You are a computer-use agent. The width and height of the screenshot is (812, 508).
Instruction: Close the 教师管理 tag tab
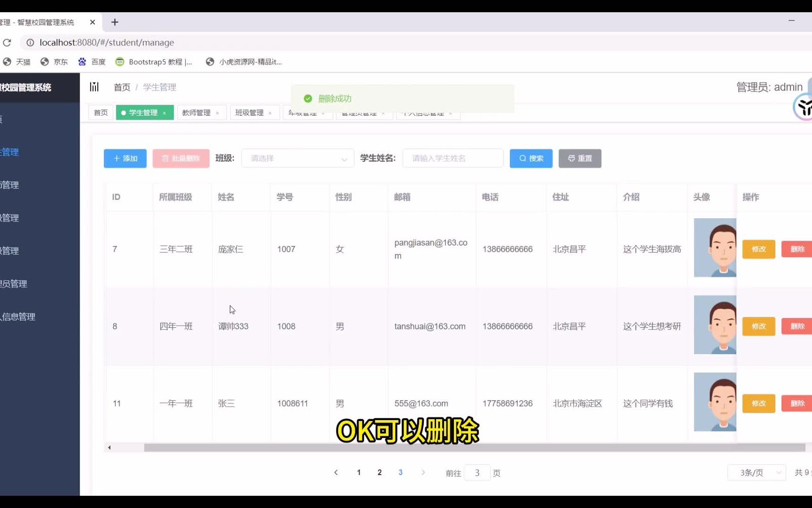[x=218, y=113]
